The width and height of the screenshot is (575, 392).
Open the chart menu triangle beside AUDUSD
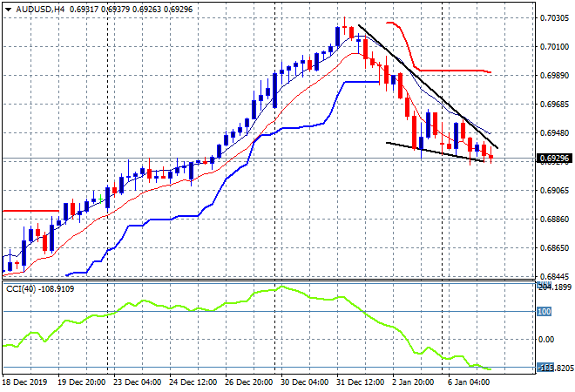(8, 10)
